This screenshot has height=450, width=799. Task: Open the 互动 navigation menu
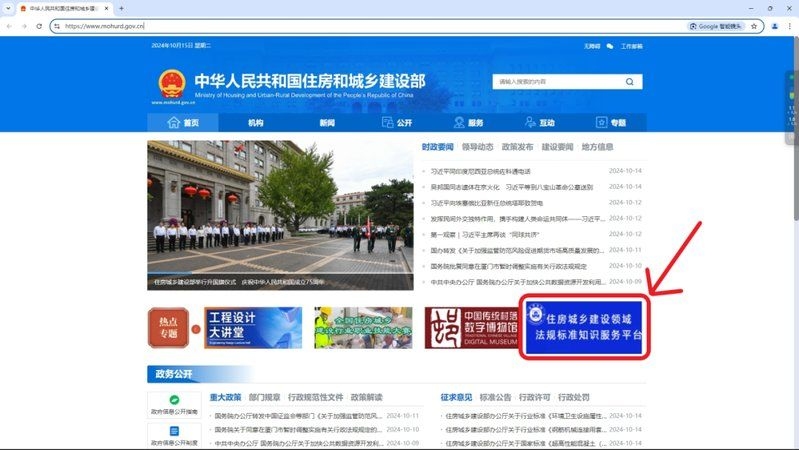[540, 123]
